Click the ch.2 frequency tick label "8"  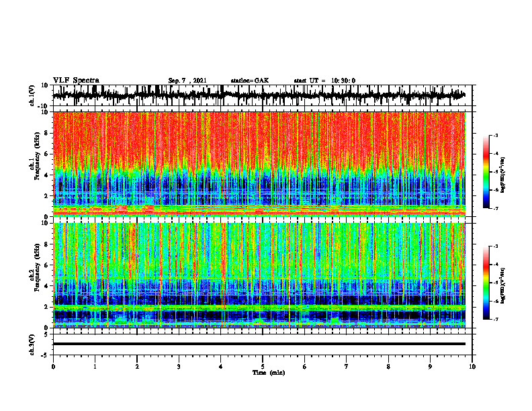point(46,244)
